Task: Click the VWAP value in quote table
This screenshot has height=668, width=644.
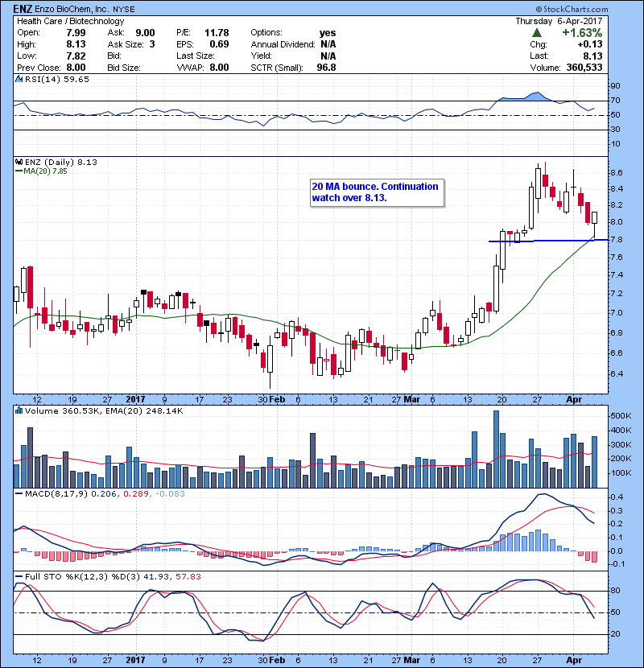Action: [x=219, y=68]
